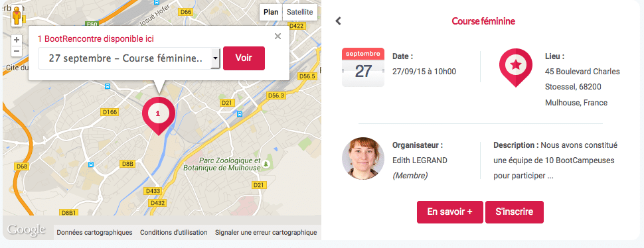
Task: Switch map to Plan view
Action: 271,13
